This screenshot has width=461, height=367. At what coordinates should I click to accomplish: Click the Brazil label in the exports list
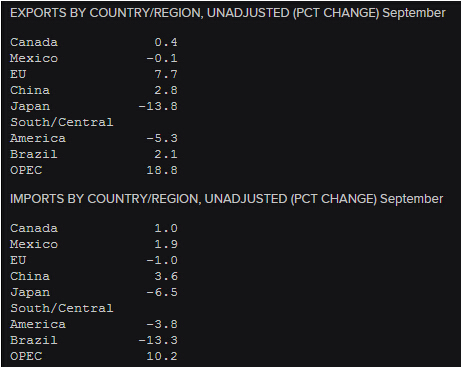coord(34,154)
